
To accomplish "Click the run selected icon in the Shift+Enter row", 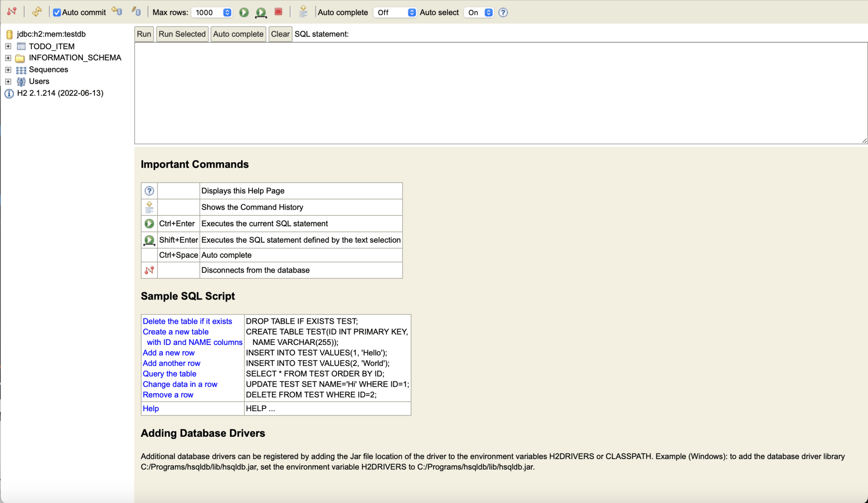I will point(149,240).
